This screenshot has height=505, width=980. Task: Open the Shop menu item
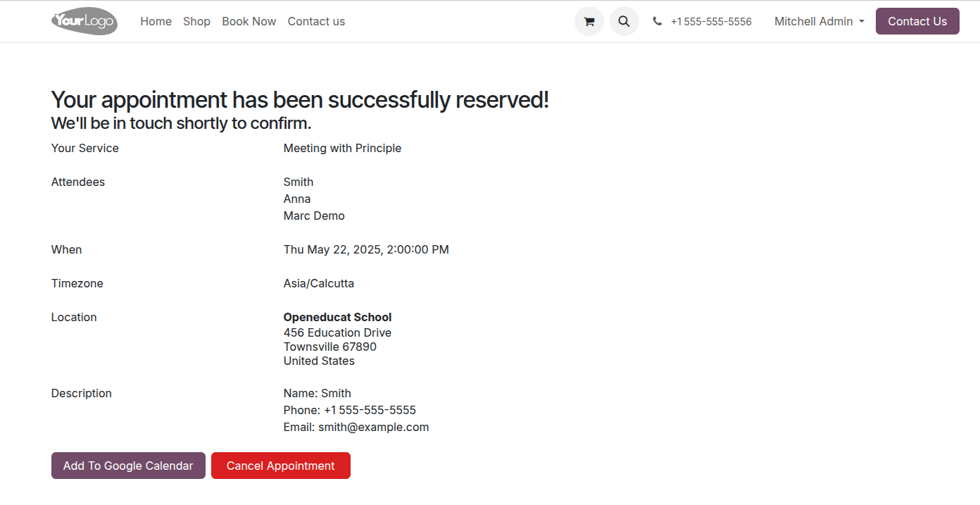point(196,21)
